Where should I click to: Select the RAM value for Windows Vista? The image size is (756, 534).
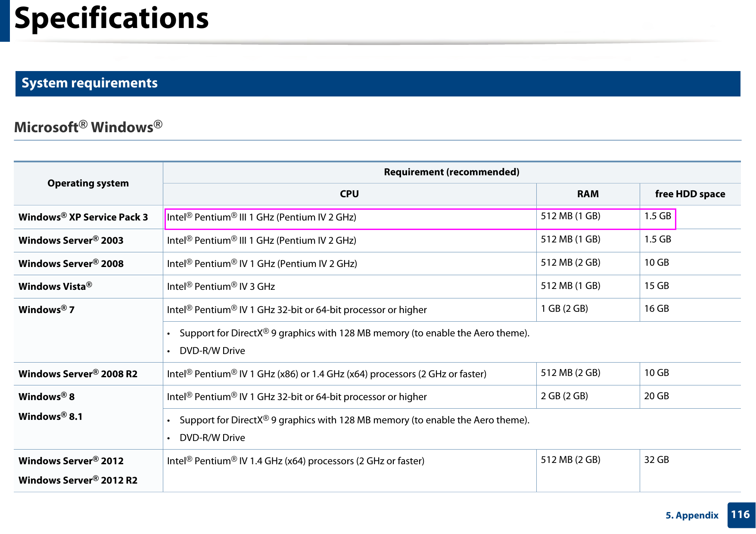tap(570, 286)
